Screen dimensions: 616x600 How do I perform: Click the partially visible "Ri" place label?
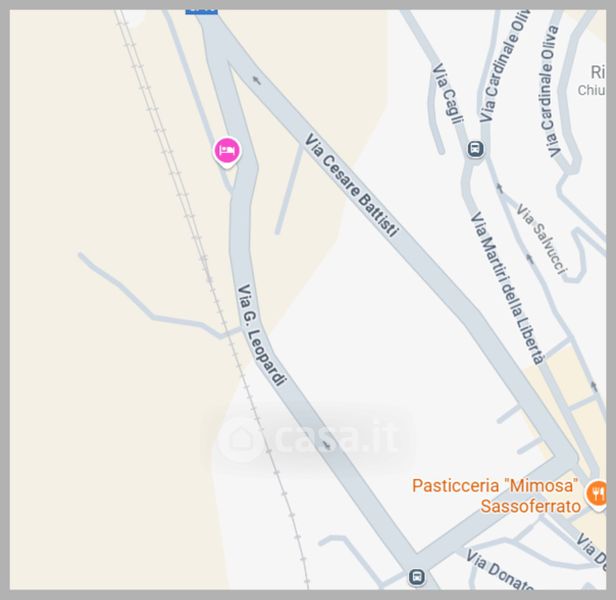pyautogui.click(x=598, y=73)
